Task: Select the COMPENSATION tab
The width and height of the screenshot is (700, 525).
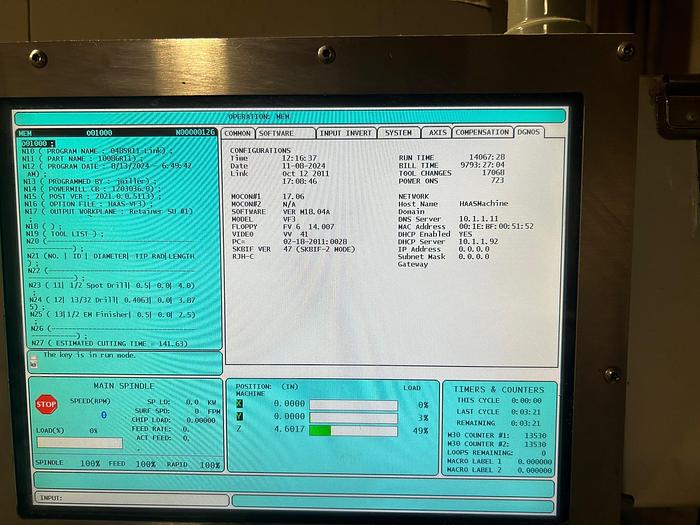Action: tap(482, 132)
